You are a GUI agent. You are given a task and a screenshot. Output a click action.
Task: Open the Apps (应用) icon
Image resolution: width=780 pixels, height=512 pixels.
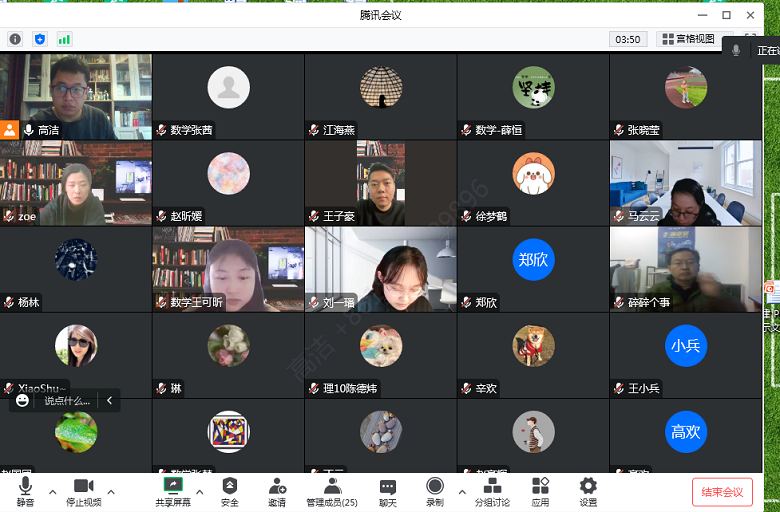tap(540, 491)
